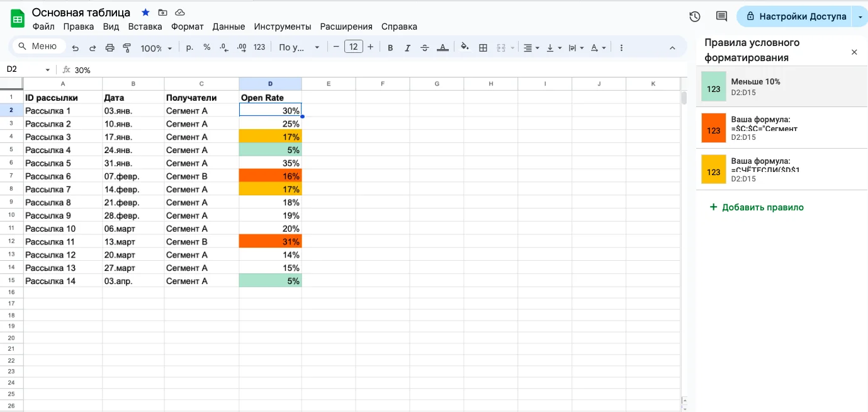The image size is (868, 412).
Task: Click the Undo arrow
Action: coord(76,48)
